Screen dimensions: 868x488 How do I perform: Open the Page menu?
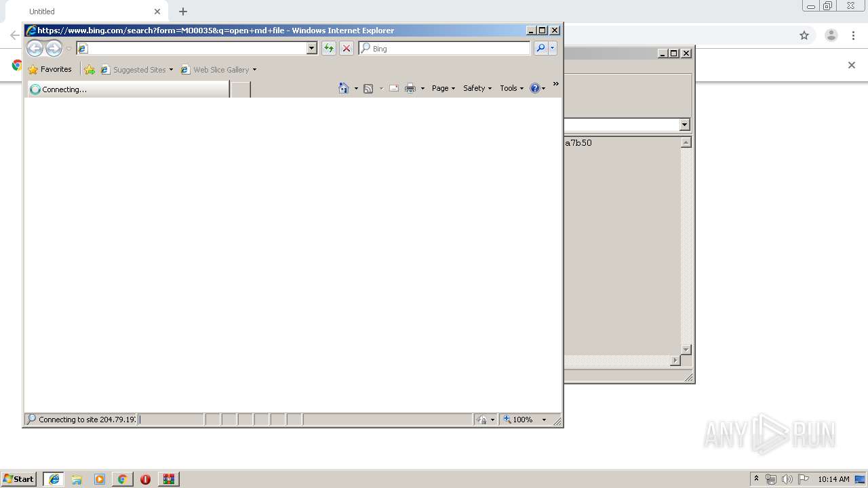pyautogui.click(x=443, y=88)
